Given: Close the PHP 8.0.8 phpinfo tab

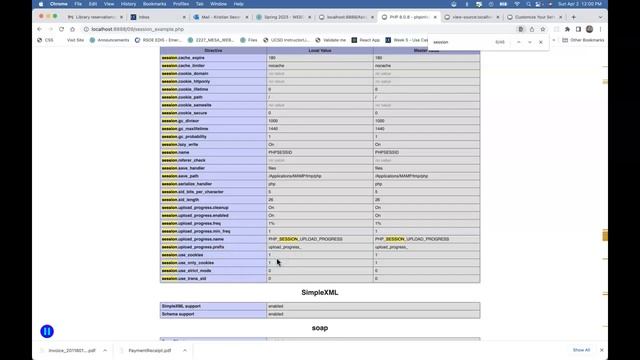Looking at the screenshot, I should (435, 17).
